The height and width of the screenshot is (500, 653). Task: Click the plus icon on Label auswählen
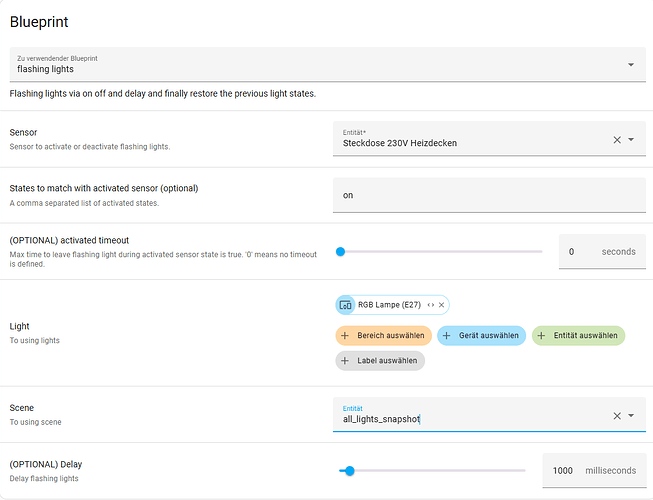345,361
